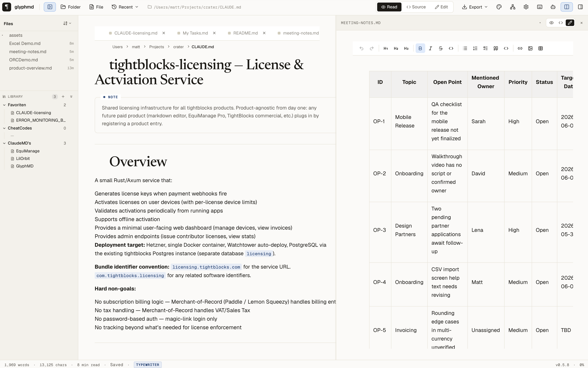The image size is (588, 368).
Task: Open Excel Demo.md in Files list
Action: pos(39,43)
